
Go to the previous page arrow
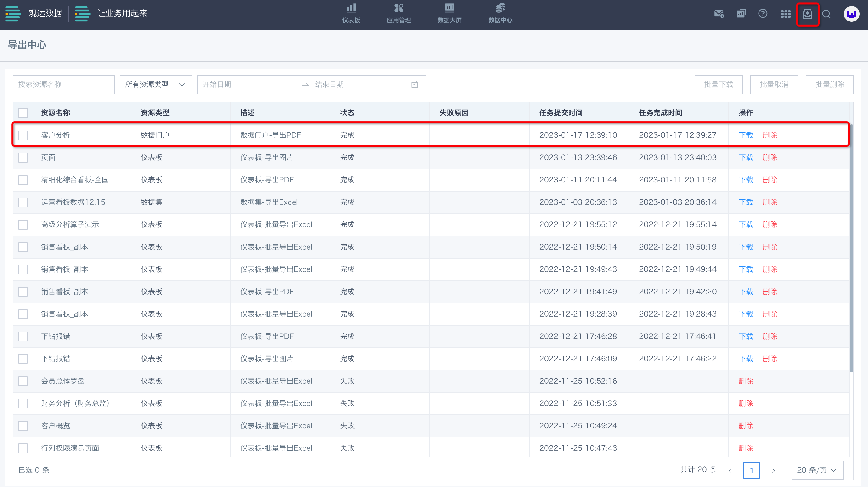pyautogui.click(x=730, y=470)
